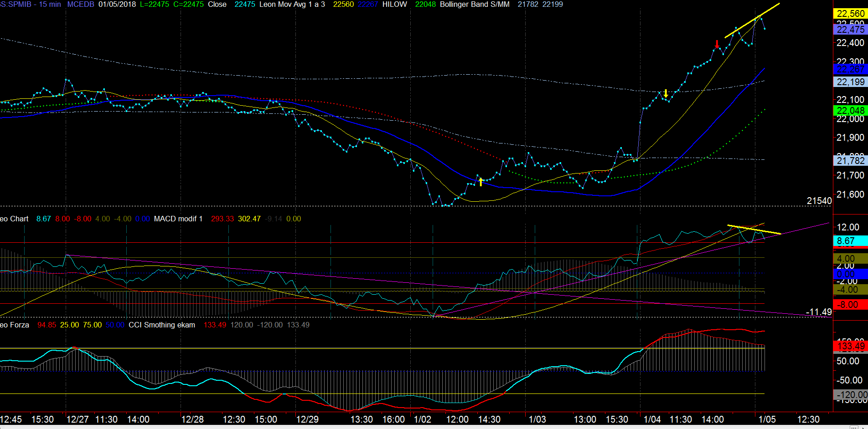Click the 302.47 MACD value

pyautogui.click(x=249, y=219)
